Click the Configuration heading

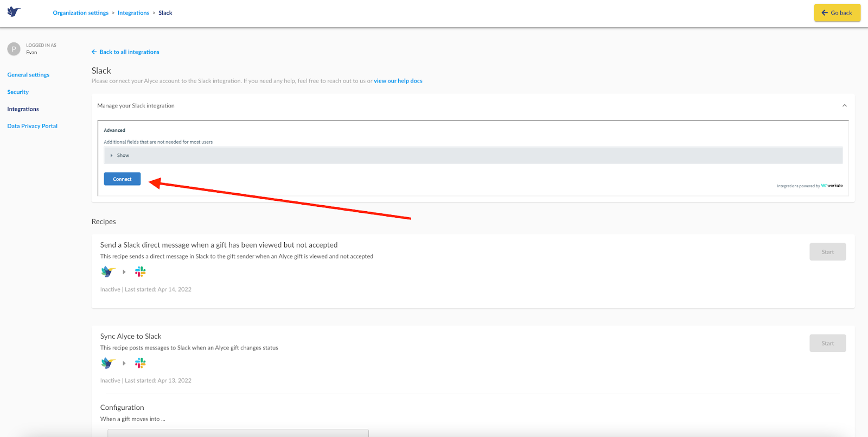point(122,408)
